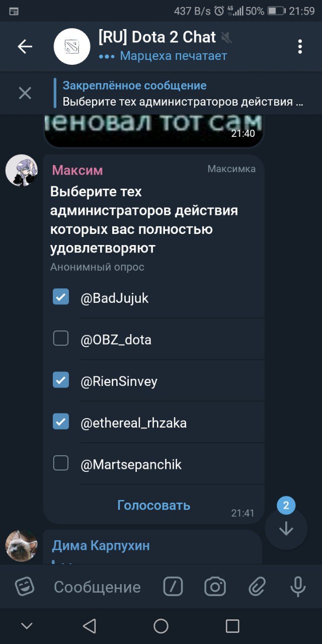
Task: Tap the bot commands slash icon
Action: (173, 587)
